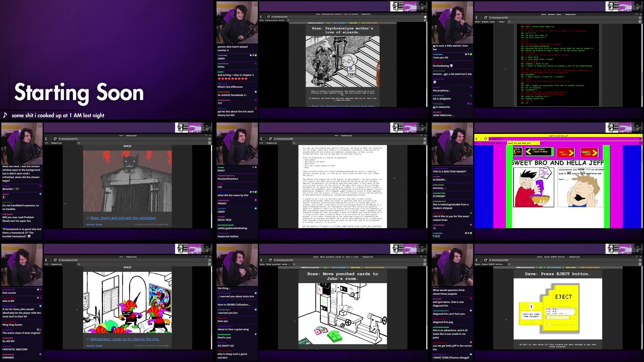Reload the /homestuck/584 page
The height and width of the screenshot is (362, 644).
[486, 260]
